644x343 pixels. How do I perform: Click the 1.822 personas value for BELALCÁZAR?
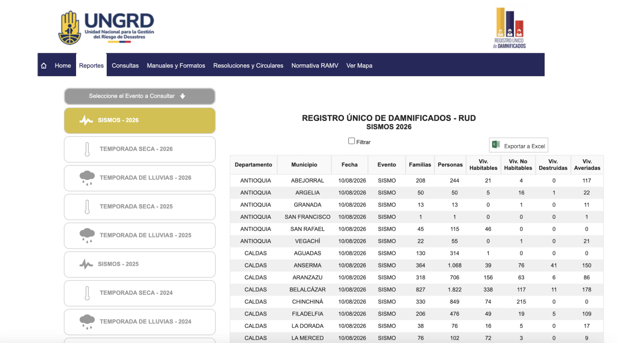click(455, 290)
